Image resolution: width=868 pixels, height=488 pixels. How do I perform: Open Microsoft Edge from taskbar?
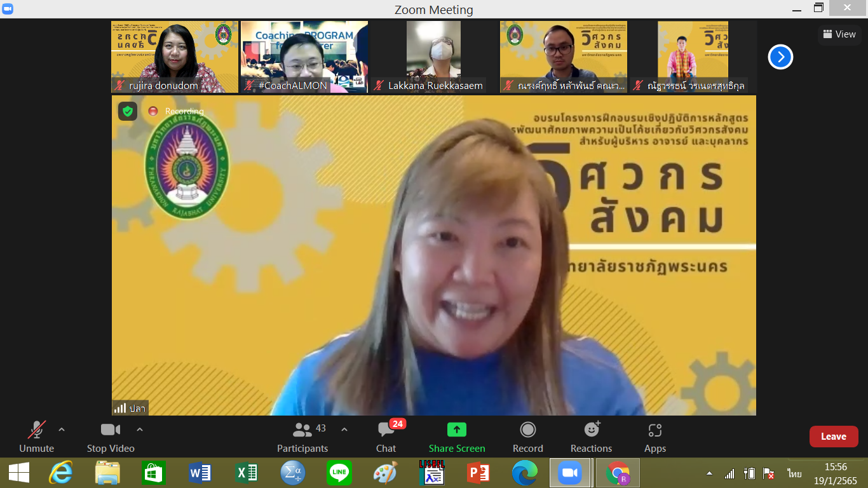click(x=524, y=473)
